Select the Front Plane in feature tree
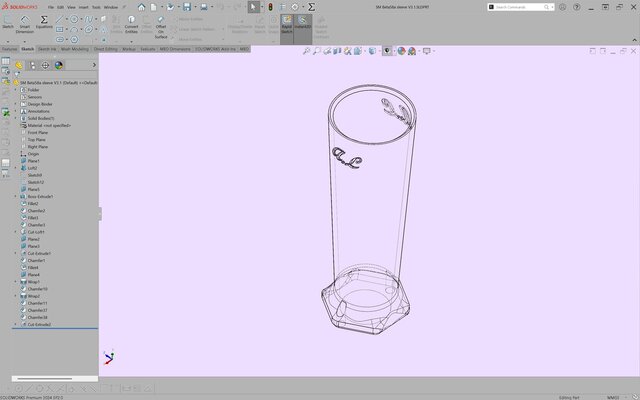The height and width of the screenshot is (400, 640). click(x=36, y=132)
